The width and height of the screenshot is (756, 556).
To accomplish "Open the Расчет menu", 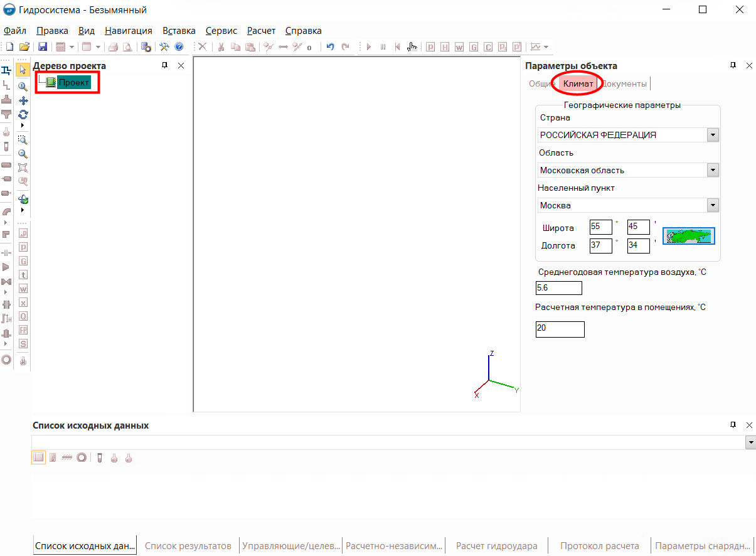I will 261,31.
